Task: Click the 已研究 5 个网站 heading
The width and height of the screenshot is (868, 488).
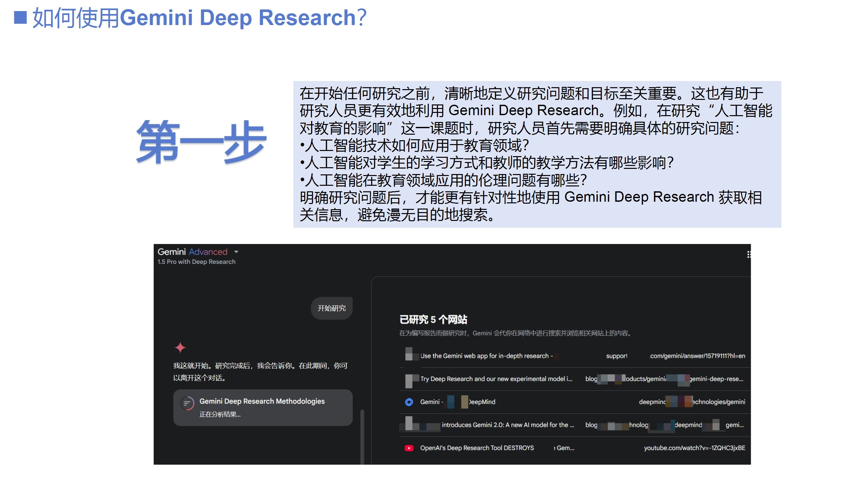Action: coord(433,319)
